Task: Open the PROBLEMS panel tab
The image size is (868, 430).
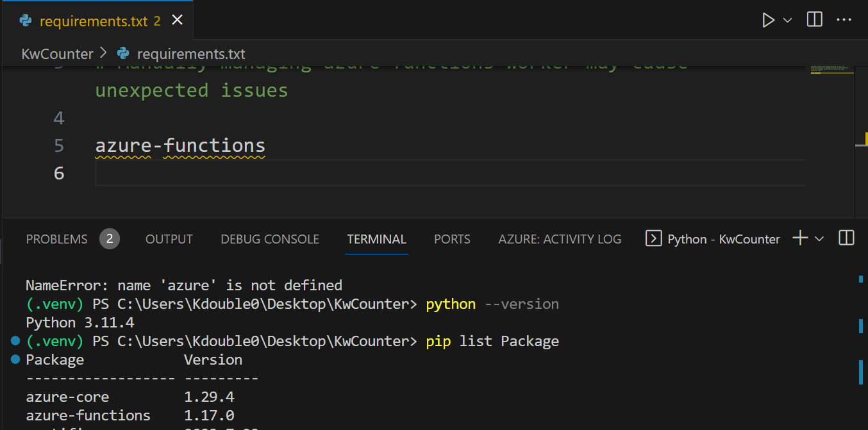Action: point(57,239)
